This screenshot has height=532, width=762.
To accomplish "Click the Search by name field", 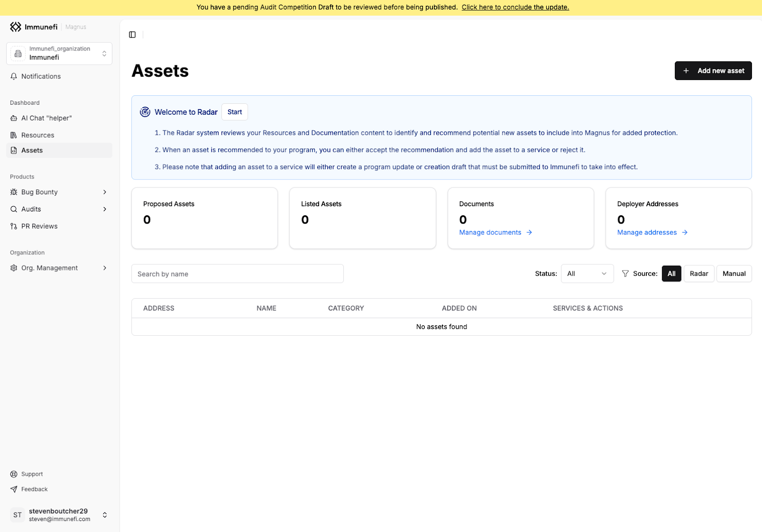I will pyautogui.click(x=238, y=274).
